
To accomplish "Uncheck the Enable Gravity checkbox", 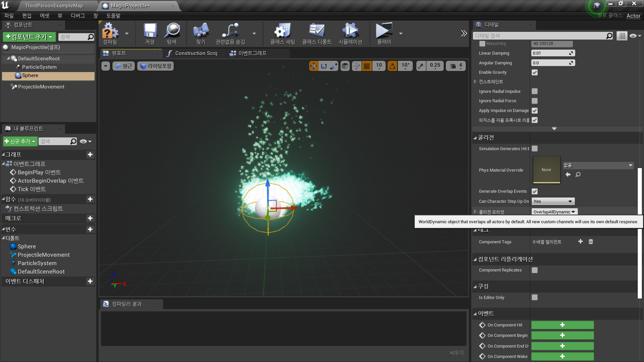I will (535, 72).
